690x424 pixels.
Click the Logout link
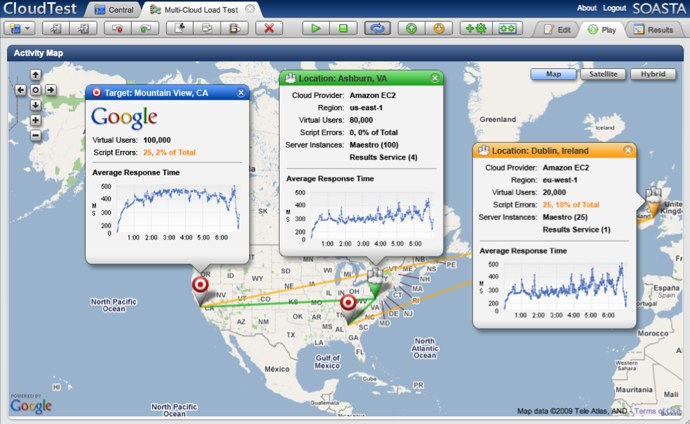(614, 8)
